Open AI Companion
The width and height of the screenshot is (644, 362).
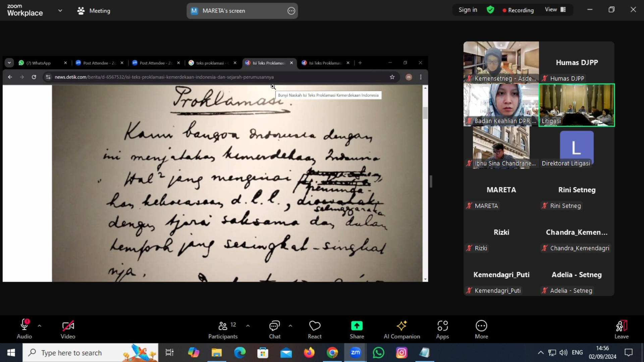click(x=402, y=329)
